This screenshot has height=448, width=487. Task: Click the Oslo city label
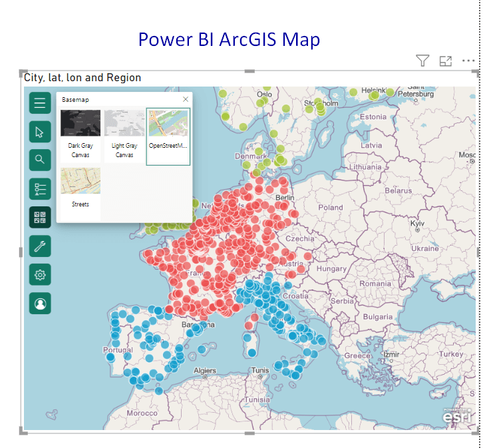pyautogui.click(x=264, y=94)
